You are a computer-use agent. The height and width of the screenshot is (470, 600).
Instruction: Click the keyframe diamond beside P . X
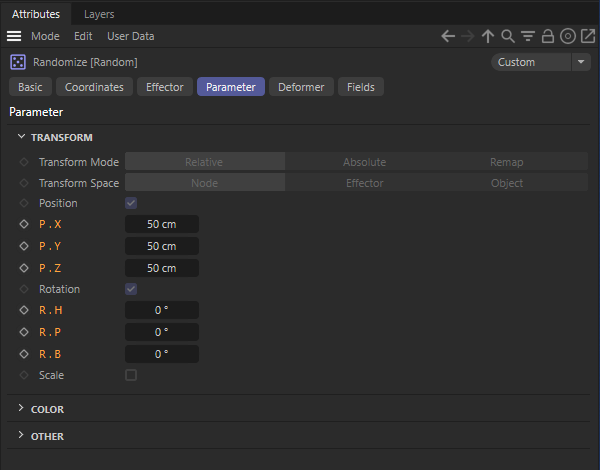tap(24, 225)
